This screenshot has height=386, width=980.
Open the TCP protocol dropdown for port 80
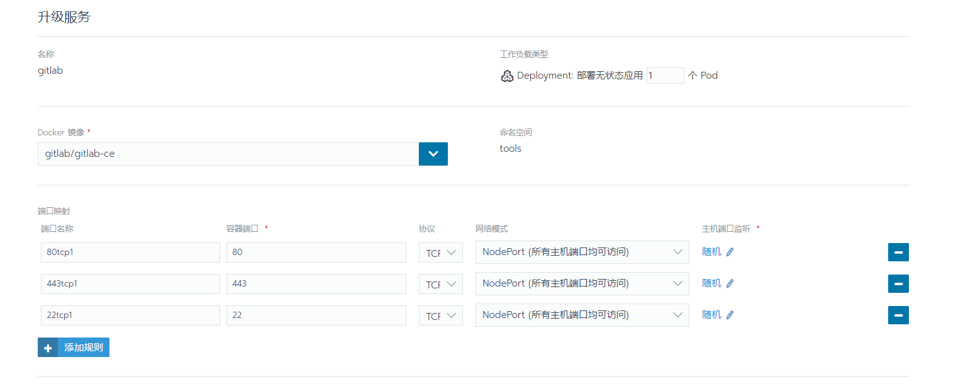coord(440,253)
